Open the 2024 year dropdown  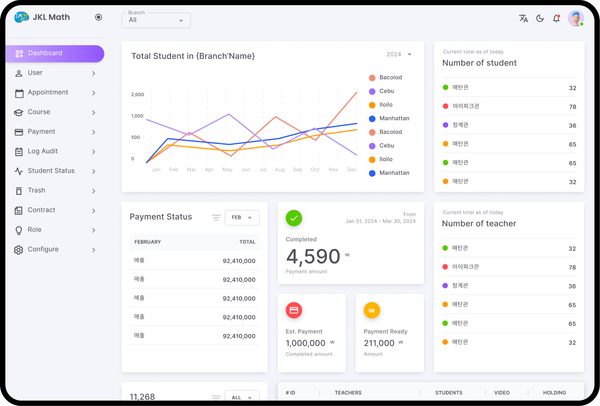click(x=398, y=54)
